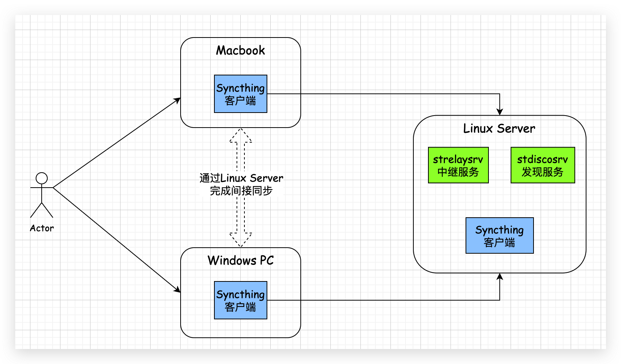
Task: Select the Syncthing client box inside Linux Server
Action: pyautogui.click(x=500, y=236)
